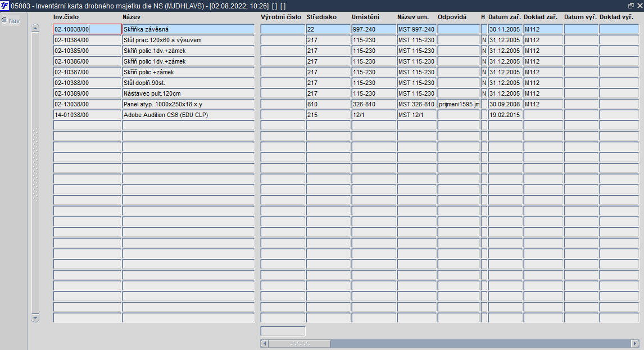Click Umístění value 997-240
The width and height of the screenshot is (644, 350).
point(374,29)
